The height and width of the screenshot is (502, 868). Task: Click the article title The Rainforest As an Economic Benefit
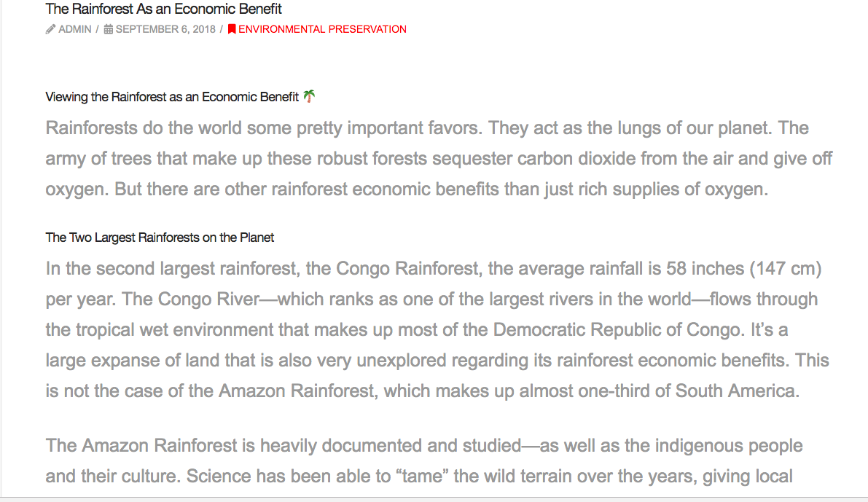163,9
